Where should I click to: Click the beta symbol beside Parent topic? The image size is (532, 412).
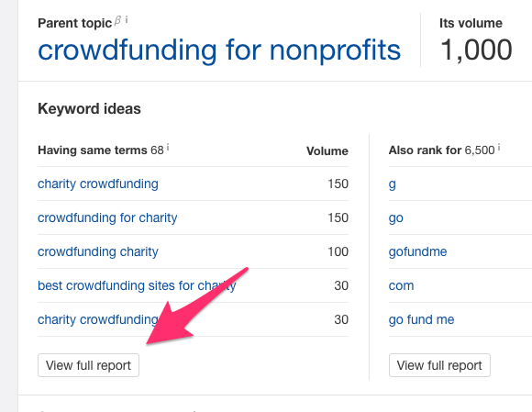[117, 21]
